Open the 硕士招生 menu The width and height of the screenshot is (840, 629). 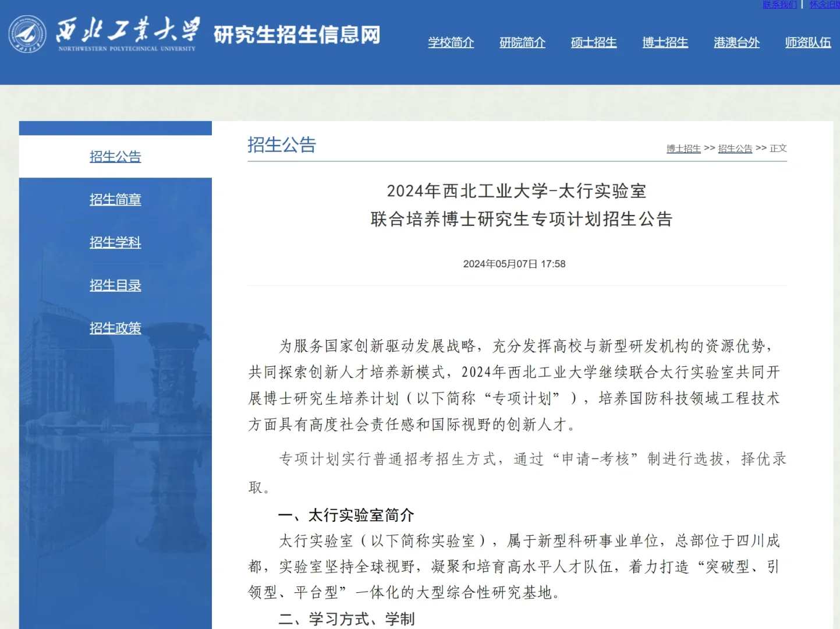(594, 43)
